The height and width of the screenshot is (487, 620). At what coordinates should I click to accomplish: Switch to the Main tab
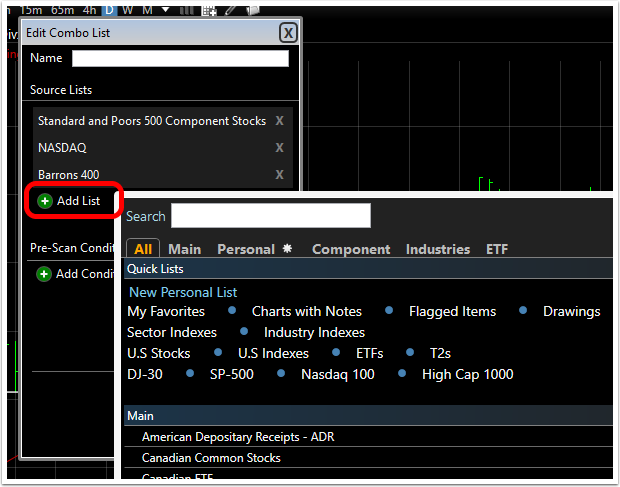(185, 249)
